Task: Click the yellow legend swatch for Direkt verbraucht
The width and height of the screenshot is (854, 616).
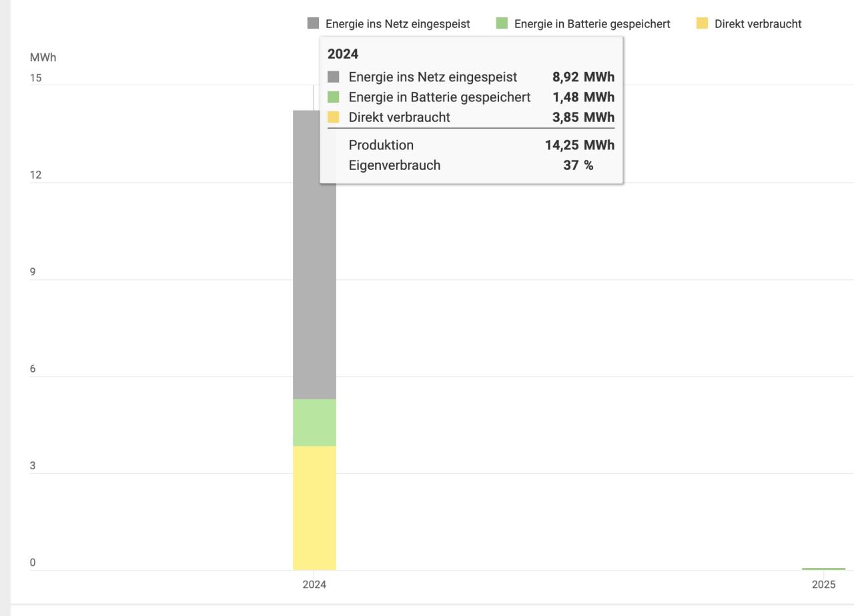Action: [702, 24]
